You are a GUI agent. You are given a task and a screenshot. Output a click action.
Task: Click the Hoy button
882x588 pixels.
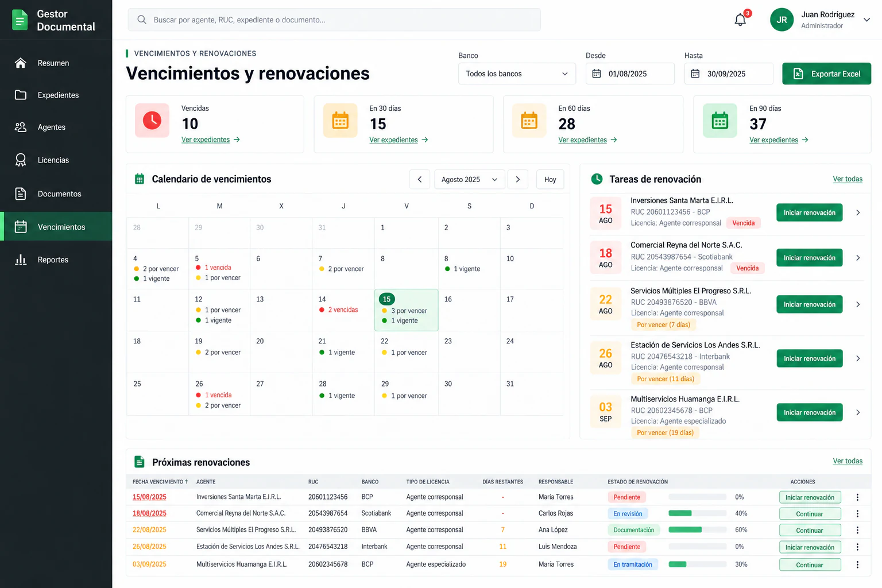click(x=550, y=179)
